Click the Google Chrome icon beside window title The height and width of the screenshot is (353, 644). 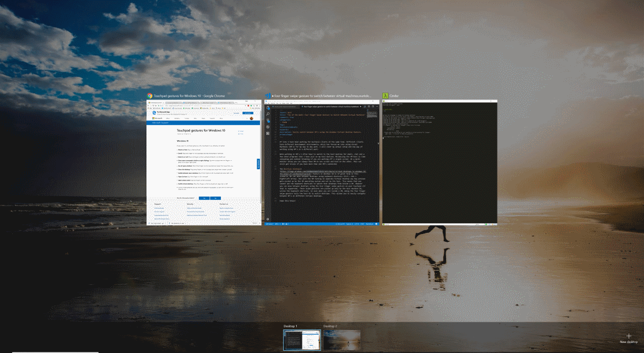point(150,96)
